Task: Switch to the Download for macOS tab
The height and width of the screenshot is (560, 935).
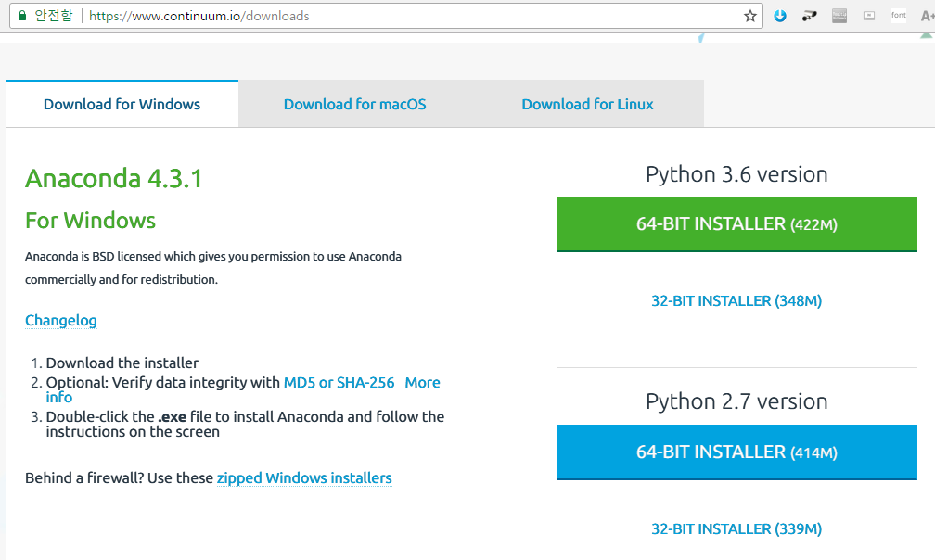Action: click(354, 104)
